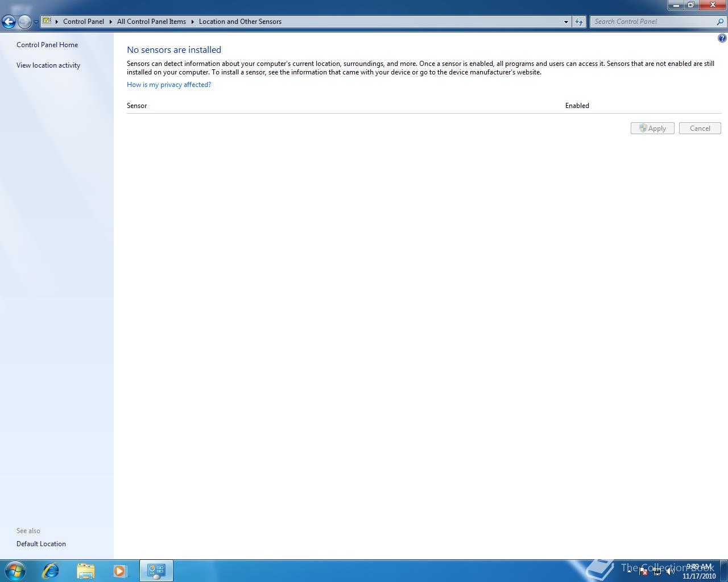
Task: Expand the breadcrumb chevron after Control Panel
Action: (109, 22)
